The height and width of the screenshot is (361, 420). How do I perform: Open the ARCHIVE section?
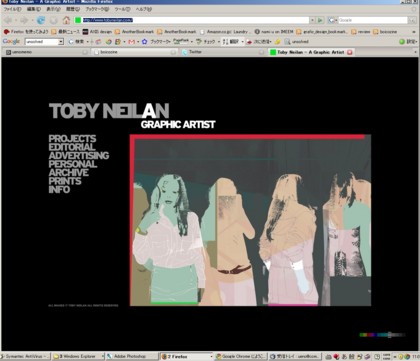click(69, 173)
